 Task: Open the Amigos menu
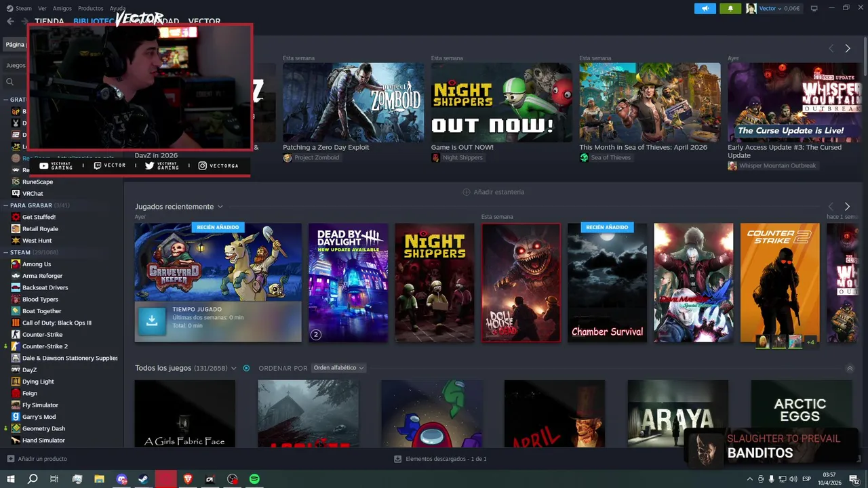(62, 8)
